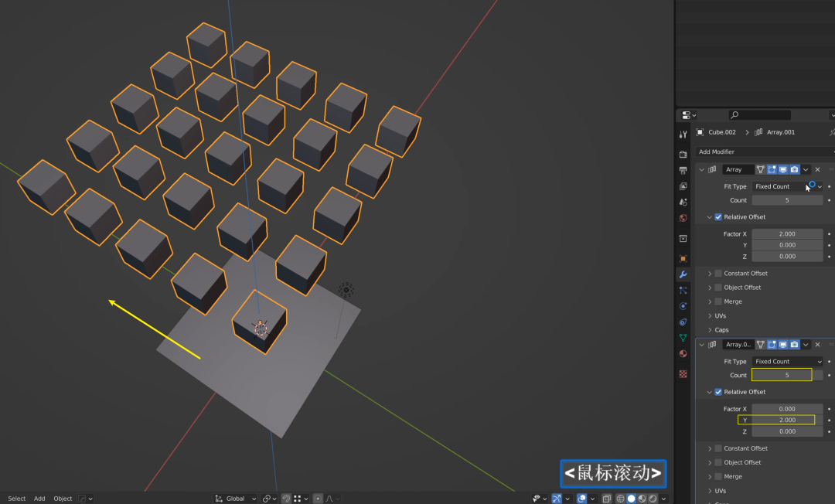Uncheck Relative Offset in Array modifier
The width and height of the screenshot is (835, 504).
click(x=718, y=216)
